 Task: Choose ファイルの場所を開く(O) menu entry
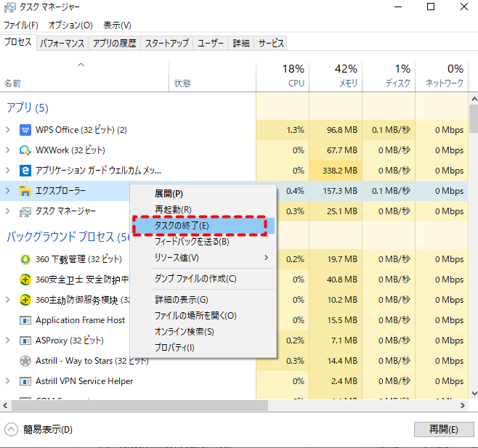coord(203,316)
